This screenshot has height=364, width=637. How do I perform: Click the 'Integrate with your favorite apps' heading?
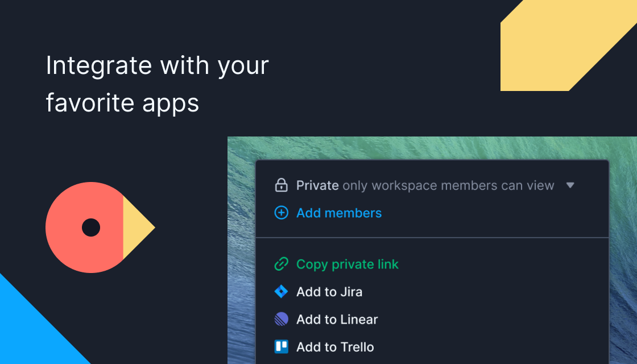(157, 84)
